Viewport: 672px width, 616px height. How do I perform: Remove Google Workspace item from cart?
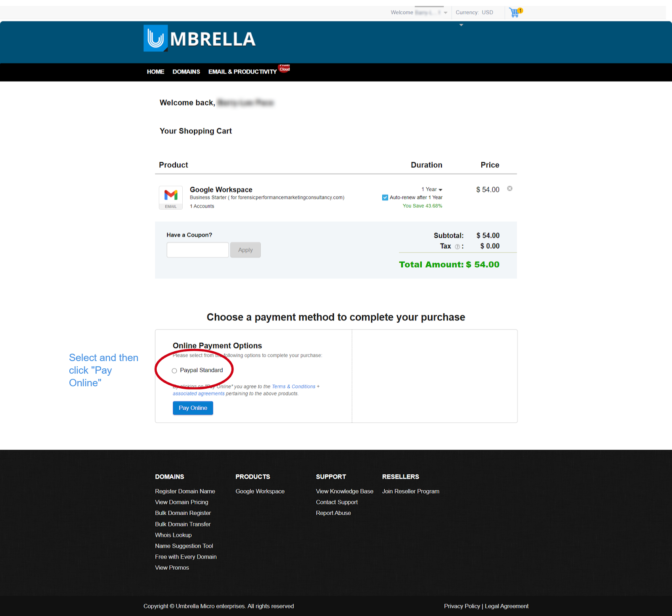tap(509, 189)
